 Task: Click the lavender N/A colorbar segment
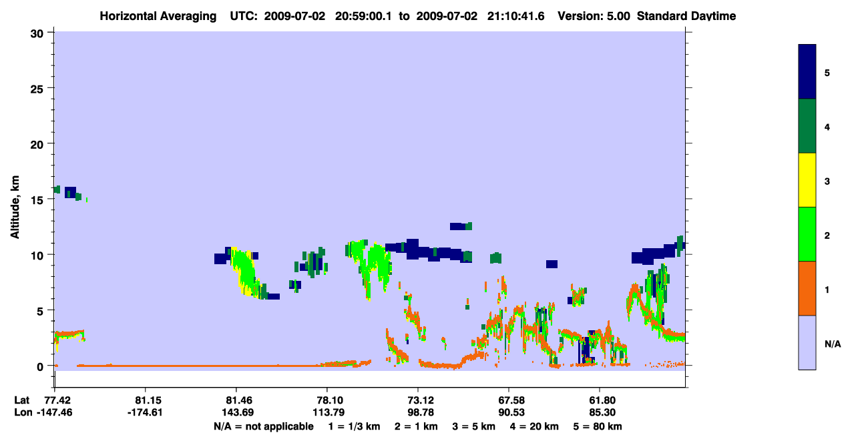[x=807, y=342]
